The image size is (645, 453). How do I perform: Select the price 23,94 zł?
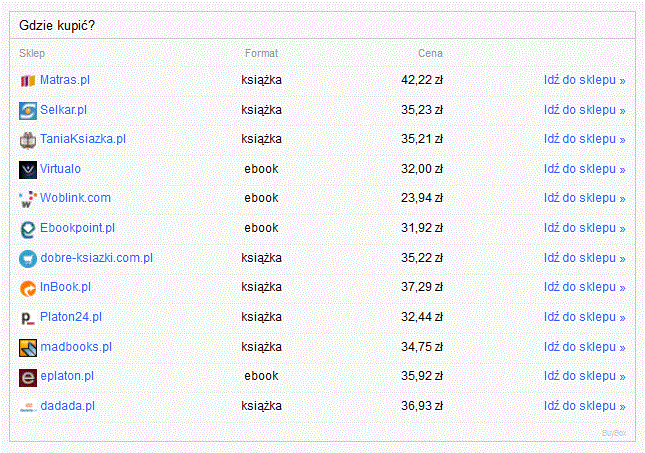click(422, 198)
